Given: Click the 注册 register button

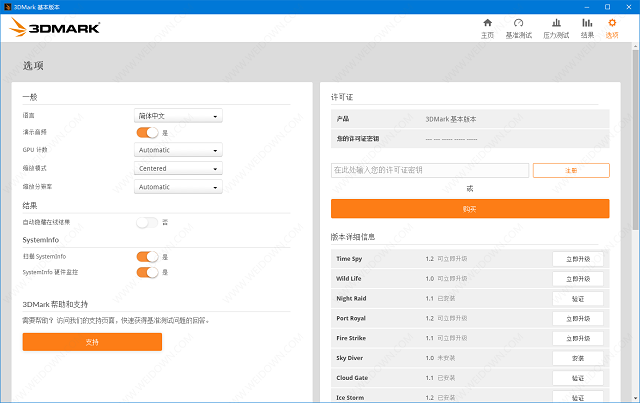Looking at the screenshot, I should point(571,170).
